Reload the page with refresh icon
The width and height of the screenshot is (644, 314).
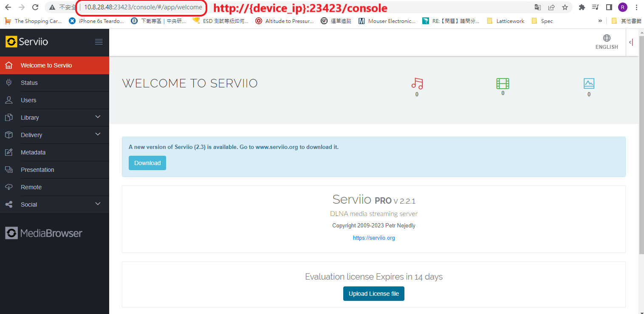click(x=36, y=7)
